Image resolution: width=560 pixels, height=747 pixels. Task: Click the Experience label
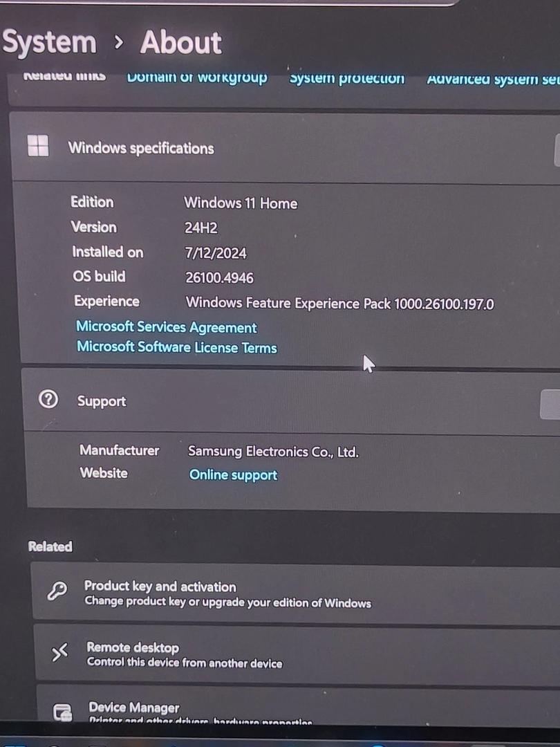[106, 301]
